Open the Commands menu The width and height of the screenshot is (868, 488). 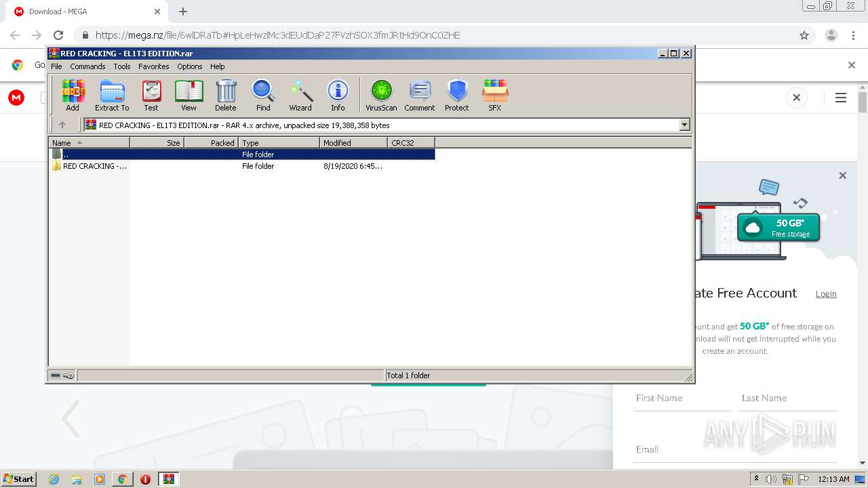87,66
